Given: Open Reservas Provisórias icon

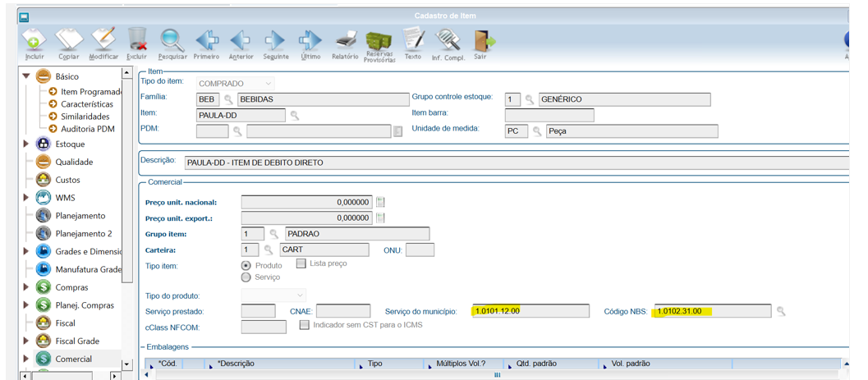Looking at the screenshot, I should [x=379, y=40].
